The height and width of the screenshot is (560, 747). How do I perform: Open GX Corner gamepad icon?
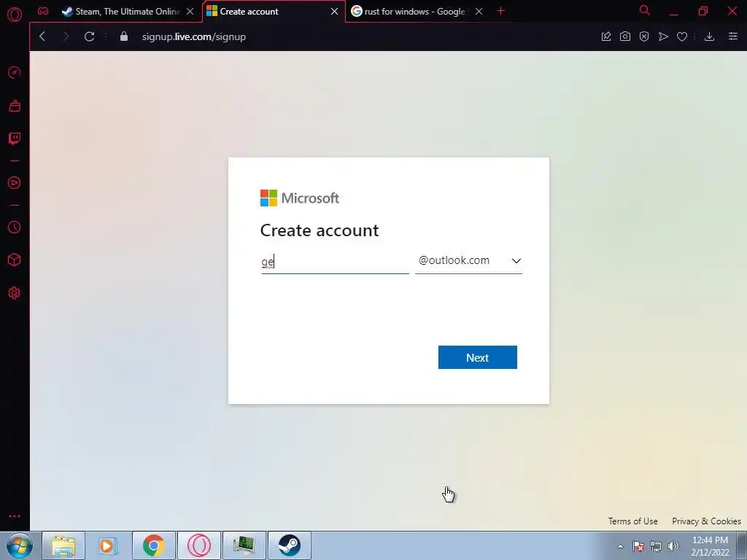[43, 12]
